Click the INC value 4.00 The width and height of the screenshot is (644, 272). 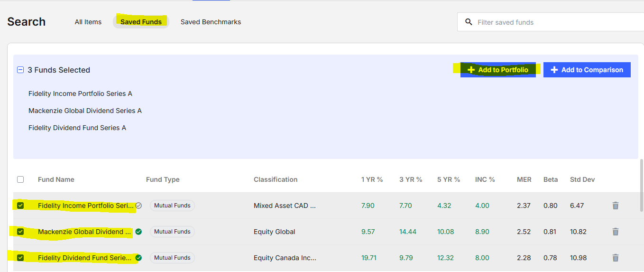[x=482, y=206]
